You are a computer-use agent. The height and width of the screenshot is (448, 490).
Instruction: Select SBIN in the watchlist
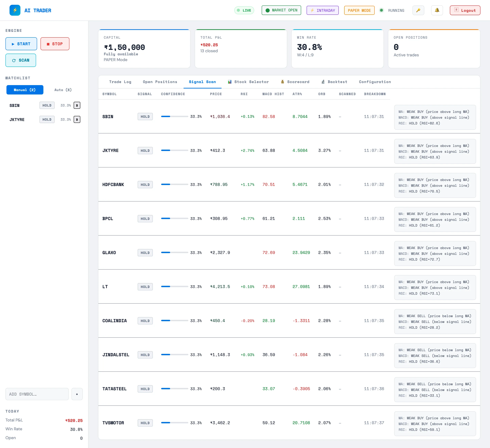pos(14,105)
